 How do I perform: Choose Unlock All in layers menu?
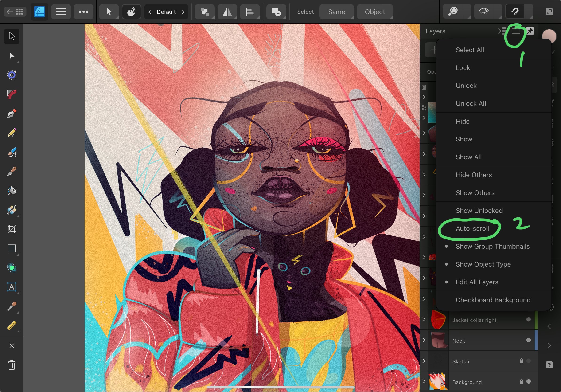(494, 103)
